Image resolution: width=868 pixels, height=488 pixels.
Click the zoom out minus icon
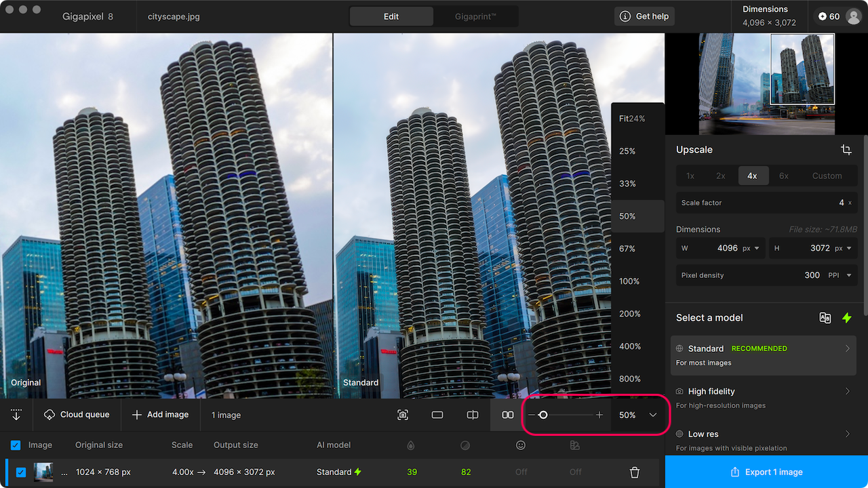532,415
